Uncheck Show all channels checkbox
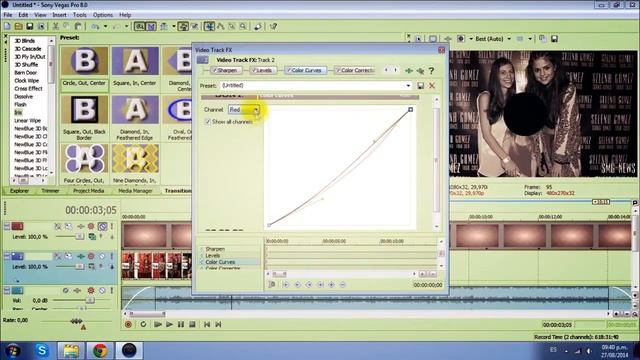The width and height of the screenshot is (640, 360). [208, 122]
